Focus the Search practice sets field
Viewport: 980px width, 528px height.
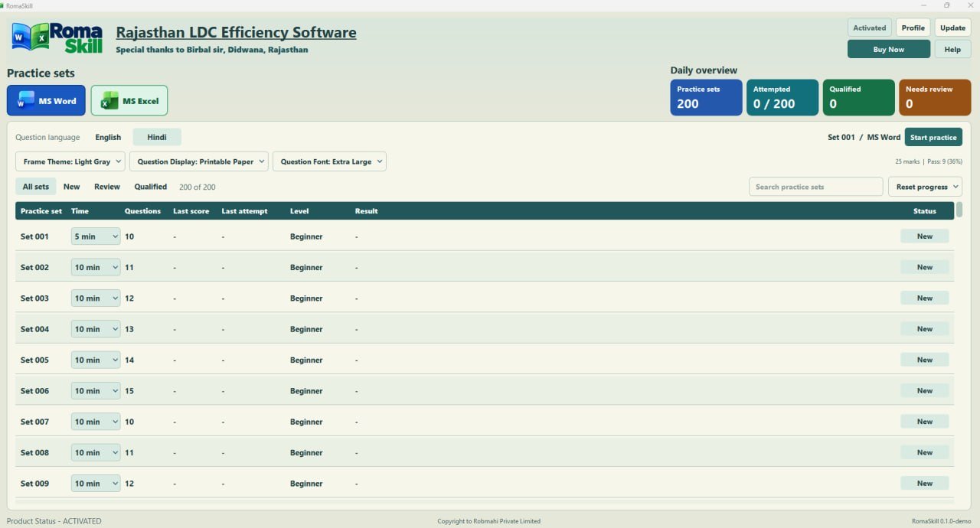815,187
